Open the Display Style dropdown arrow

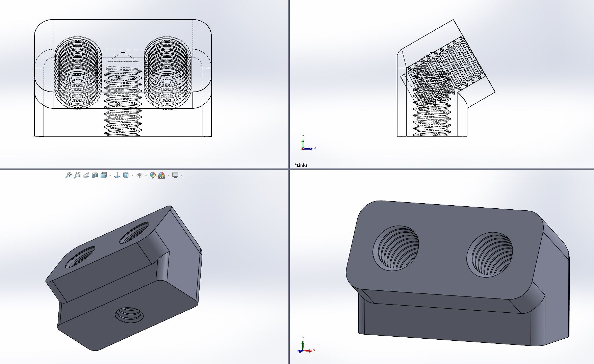[132, 176]
